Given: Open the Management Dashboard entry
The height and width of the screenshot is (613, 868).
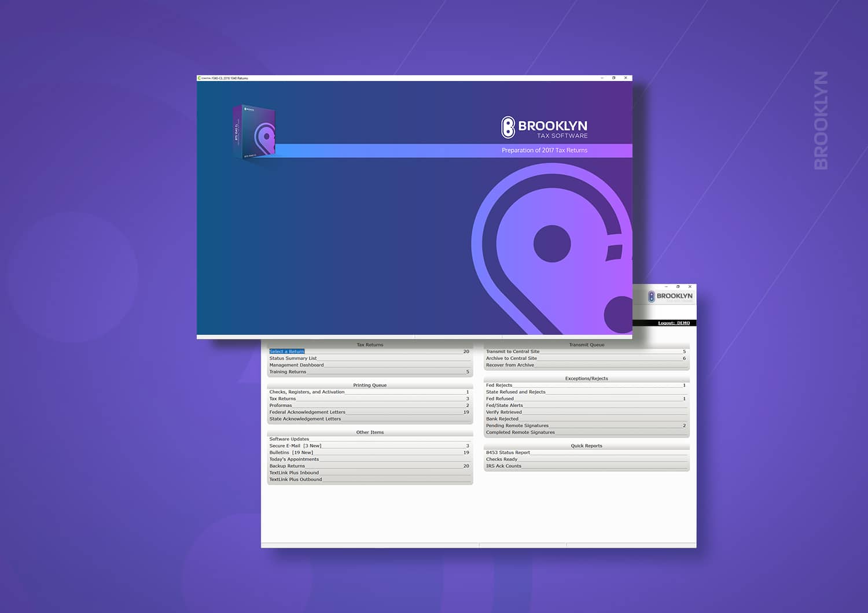Looking at the screenshot, I should pyautogui.click(x=296, y=365).
